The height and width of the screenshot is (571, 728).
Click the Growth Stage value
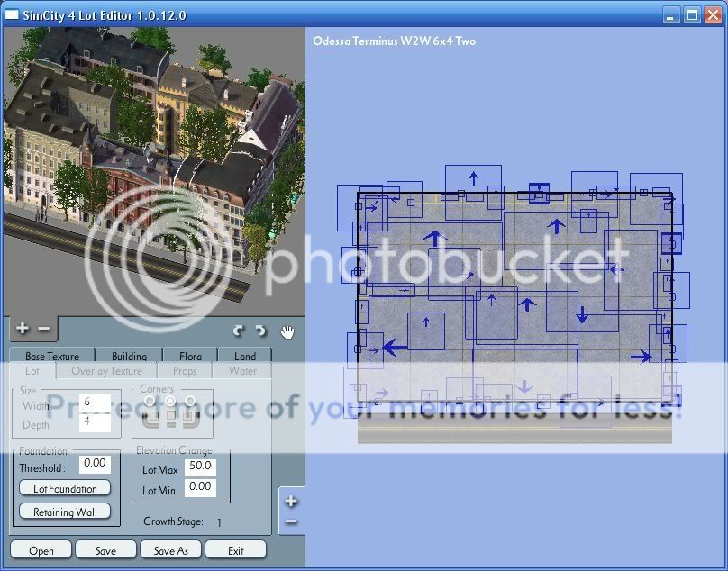click(x=219, y=522)
